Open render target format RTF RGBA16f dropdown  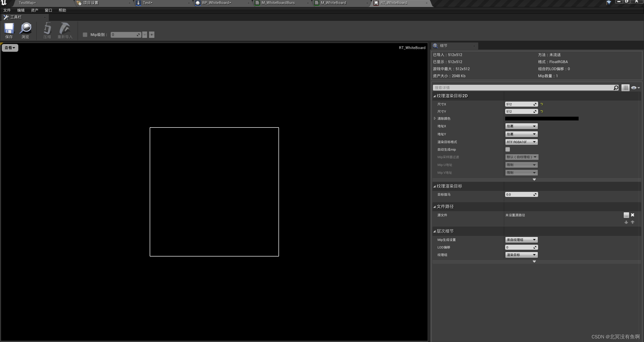[521, 142]
